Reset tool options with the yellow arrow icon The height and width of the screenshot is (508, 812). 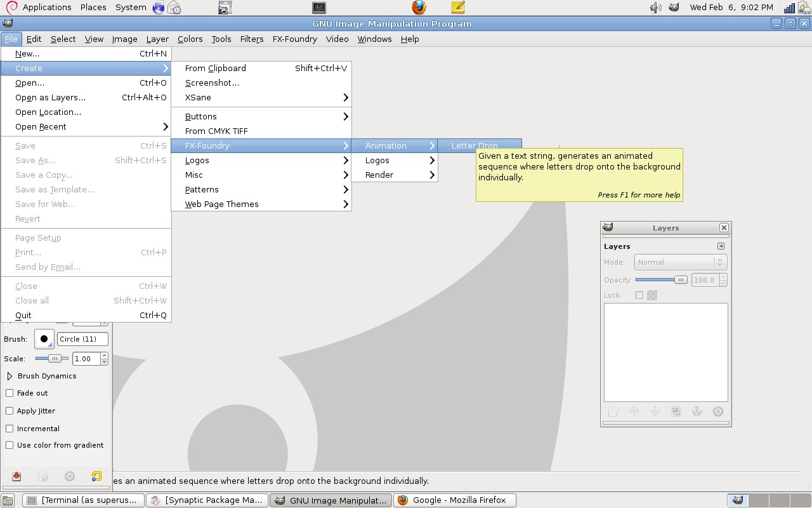96,476
